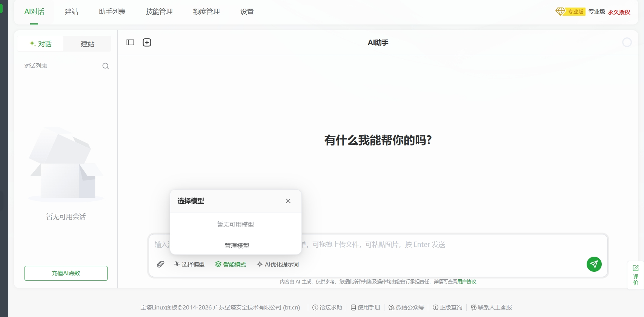Image resolution: width=644 pixels, height=317 pixels.
Task: Toggle the sidebar collapse icon
Action: point(130,43)
